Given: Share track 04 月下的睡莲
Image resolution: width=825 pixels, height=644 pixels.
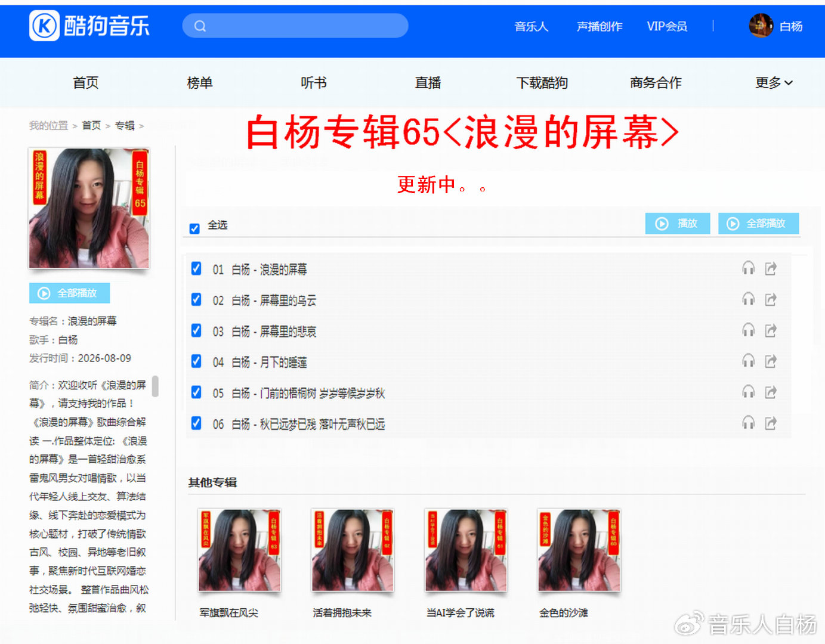Looking at the screenshot, I should click(x=771, y=361).
